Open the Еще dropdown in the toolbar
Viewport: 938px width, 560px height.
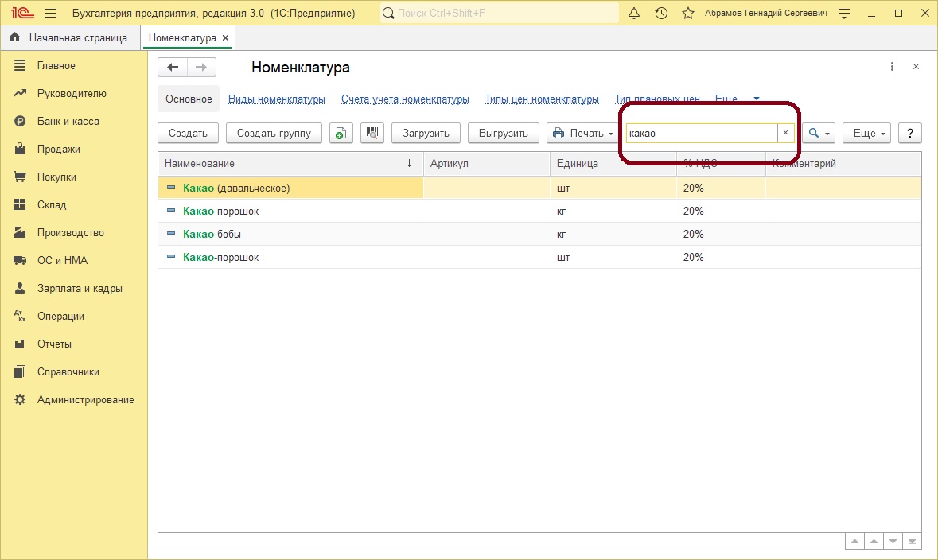click(x=869, y=133)
